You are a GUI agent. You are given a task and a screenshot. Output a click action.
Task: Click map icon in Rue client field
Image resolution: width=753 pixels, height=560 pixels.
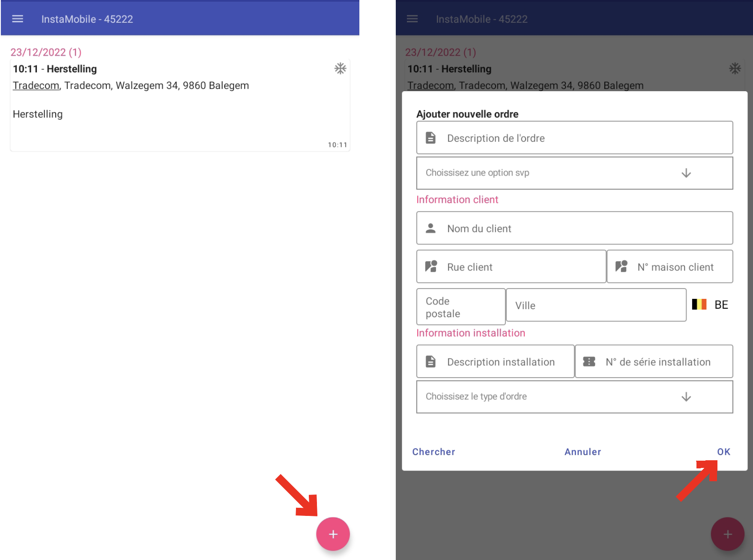pyautogui.click(x=431, y=266)
